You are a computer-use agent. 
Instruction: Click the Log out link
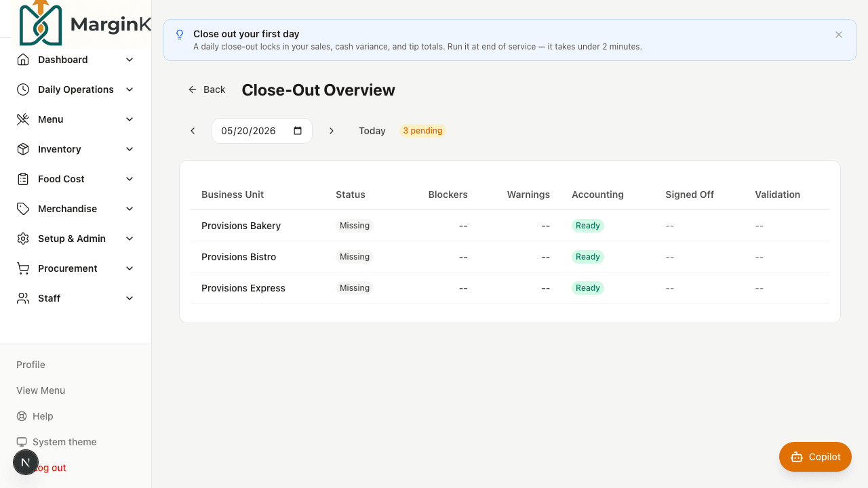[51, 468]
